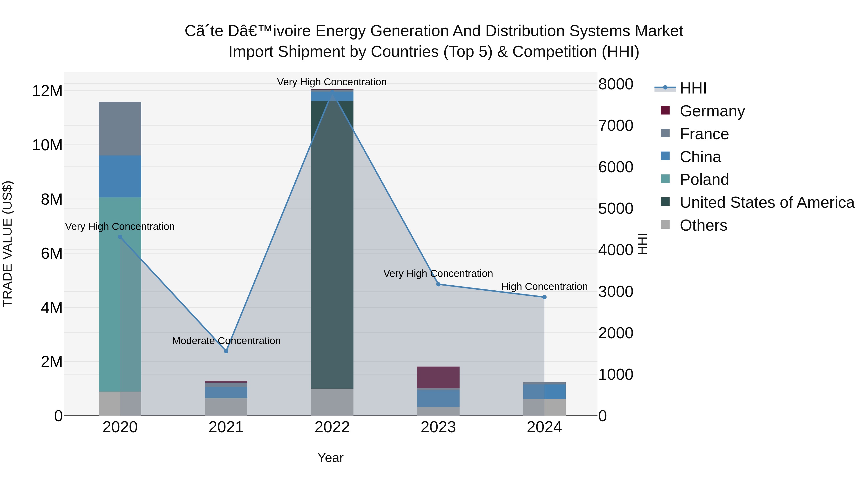The image size is (868, 488).
Task: Click the chart title text
Action: [434, 41]
